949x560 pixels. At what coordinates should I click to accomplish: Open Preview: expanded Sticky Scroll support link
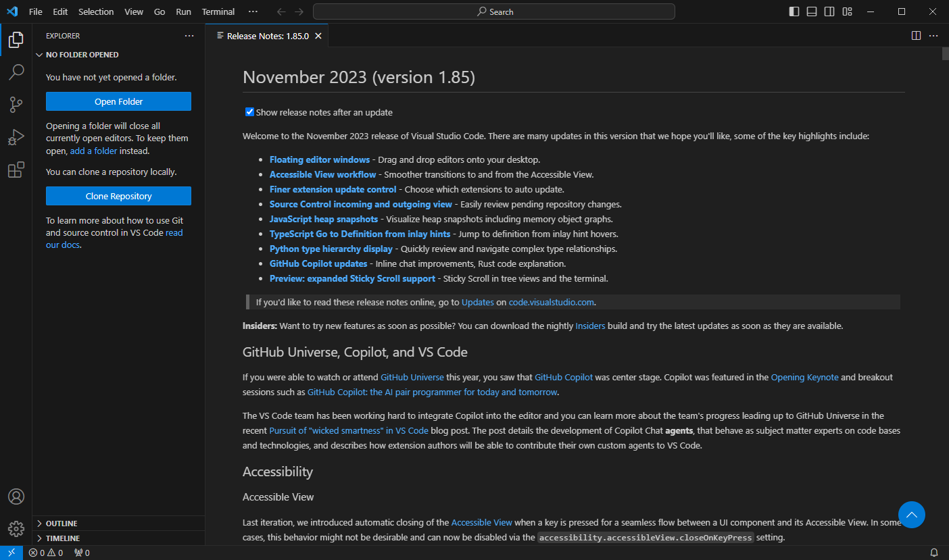[352, 278]
